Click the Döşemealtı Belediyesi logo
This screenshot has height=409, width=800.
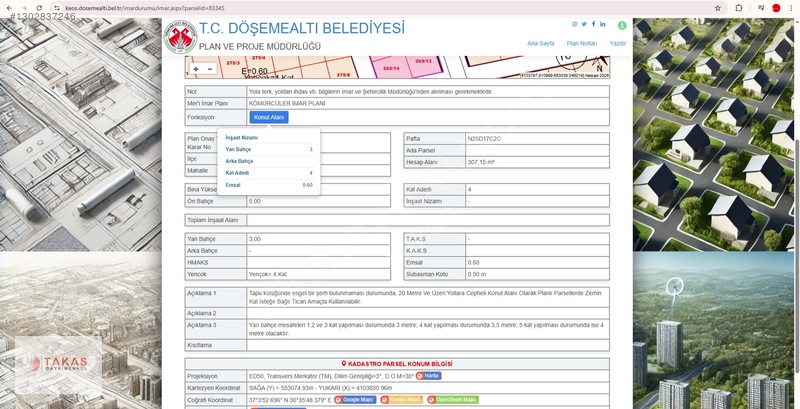coord(180,37)
